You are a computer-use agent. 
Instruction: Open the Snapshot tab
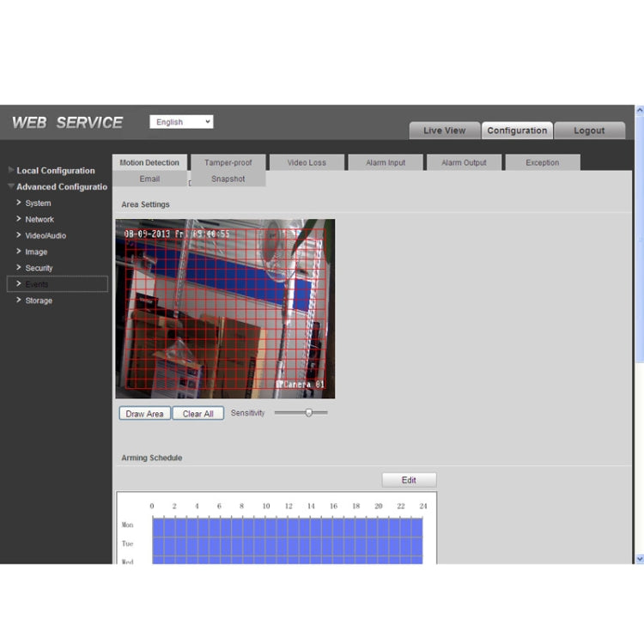coord(228,179)
